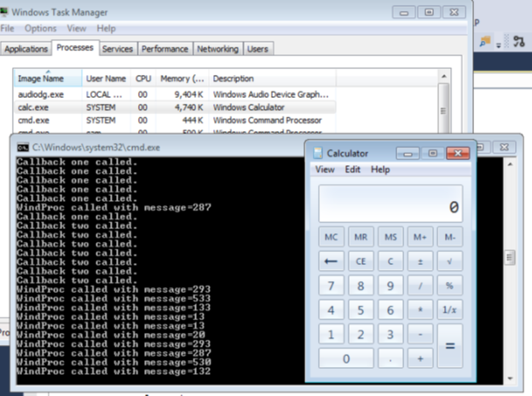The image size is (532, 396).
Task: Sort processes by Description column
Action: (x=273, y=78)
